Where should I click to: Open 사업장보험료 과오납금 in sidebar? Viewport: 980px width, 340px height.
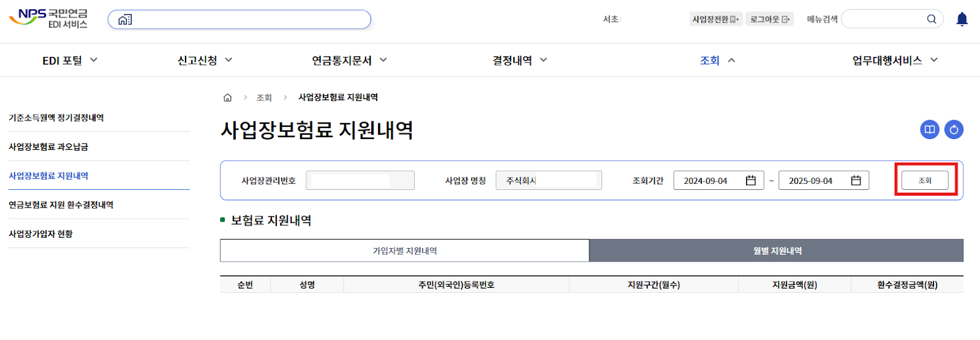point(48,147)
